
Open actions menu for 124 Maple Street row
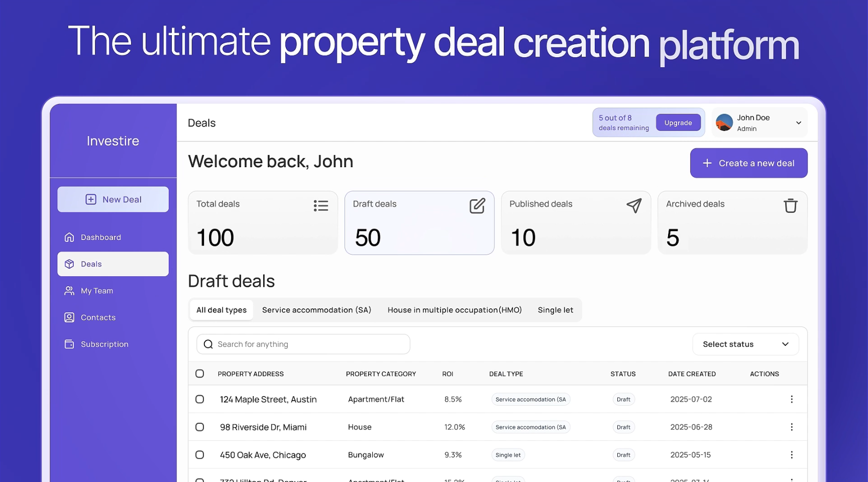point(791,399)
